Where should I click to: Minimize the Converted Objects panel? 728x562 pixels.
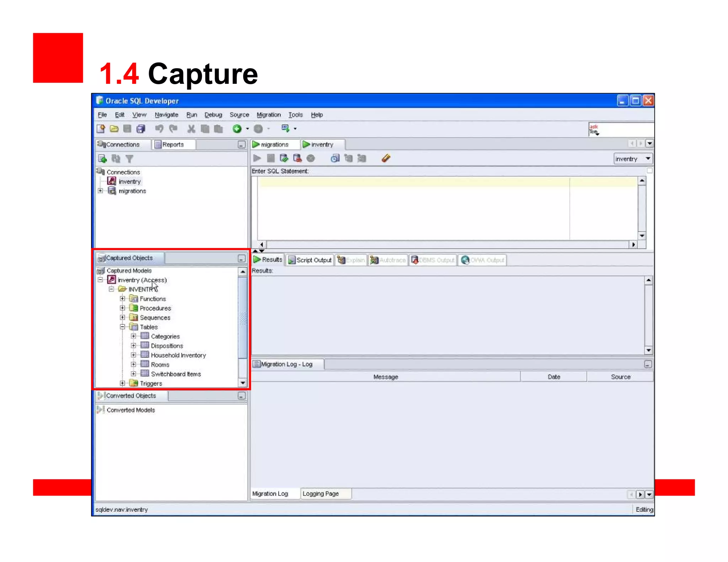pos(241,396)
